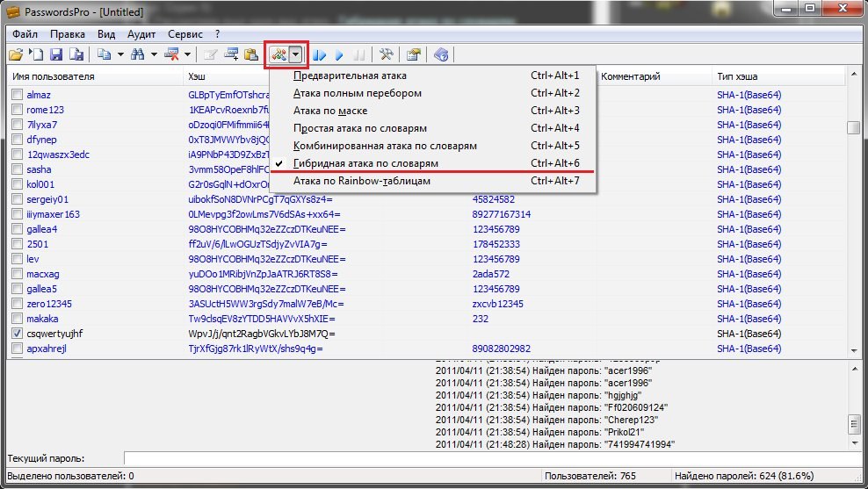Uncheck the csqwertyujhf user checkbox

tap(17, 334)
